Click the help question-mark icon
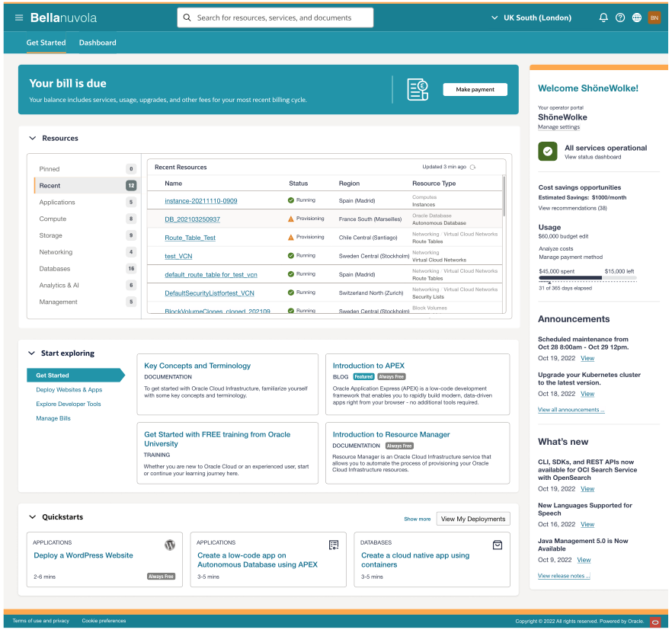Image resolution: width=672 pixels, height=633 pixels. (x=619, y=17)
